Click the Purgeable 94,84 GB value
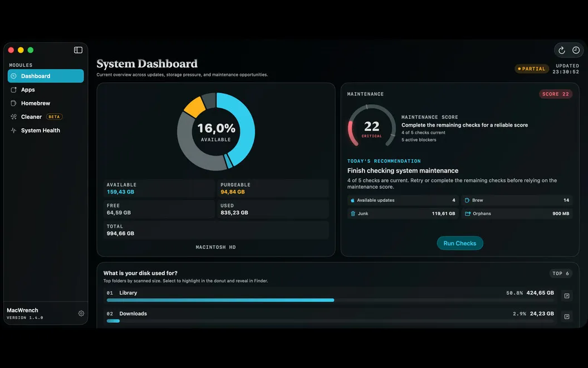 pos(233,192)
